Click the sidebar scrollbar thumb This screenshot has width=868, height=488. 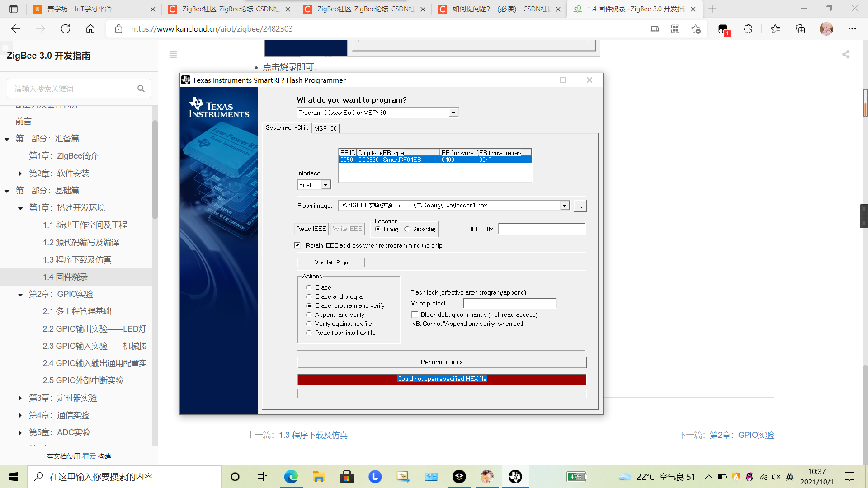click(x=155, y=169)
